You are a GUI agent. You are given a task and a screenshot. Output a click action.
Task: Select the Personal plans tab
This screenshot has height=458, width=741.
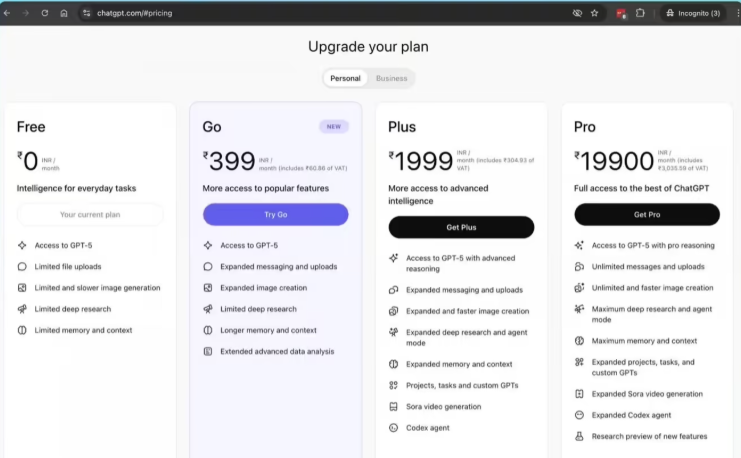pyautogui.click(x=345, y=78)
